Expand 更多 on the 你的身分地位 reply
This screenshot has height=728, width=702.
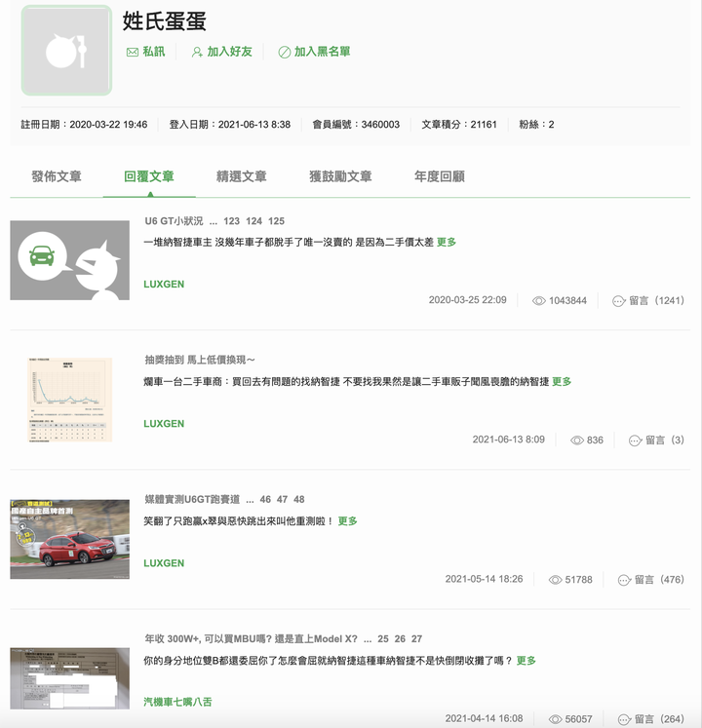point(526,660)
